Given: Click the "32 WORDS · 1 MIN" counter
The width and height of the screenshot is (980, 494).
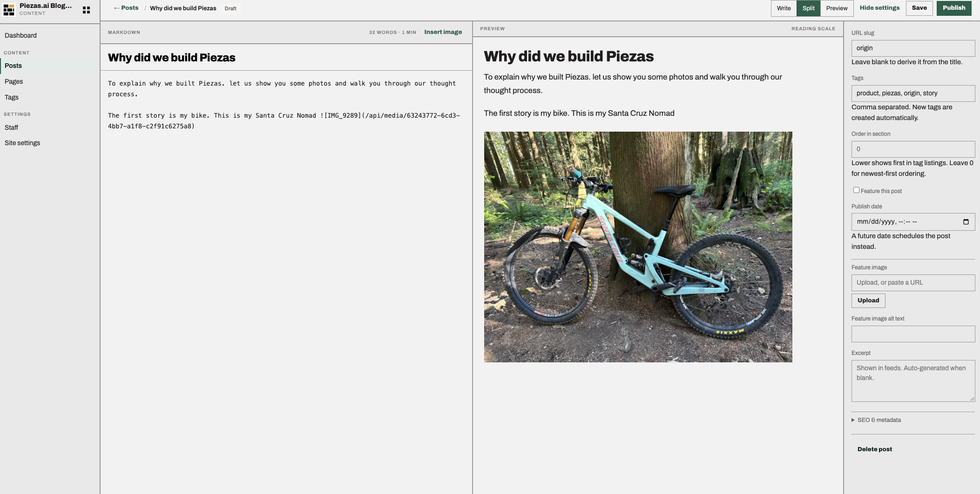Looking at the screenshot, I should pyautogui.click(x=392, y=33).
